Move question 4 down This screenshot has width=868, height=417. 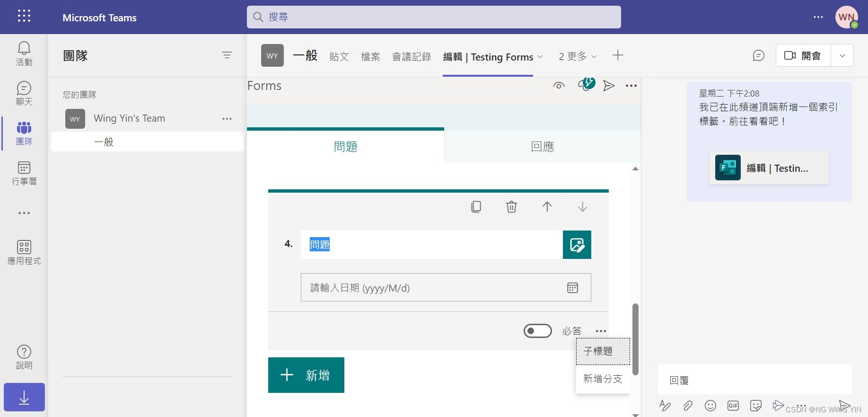pos(583,207)
